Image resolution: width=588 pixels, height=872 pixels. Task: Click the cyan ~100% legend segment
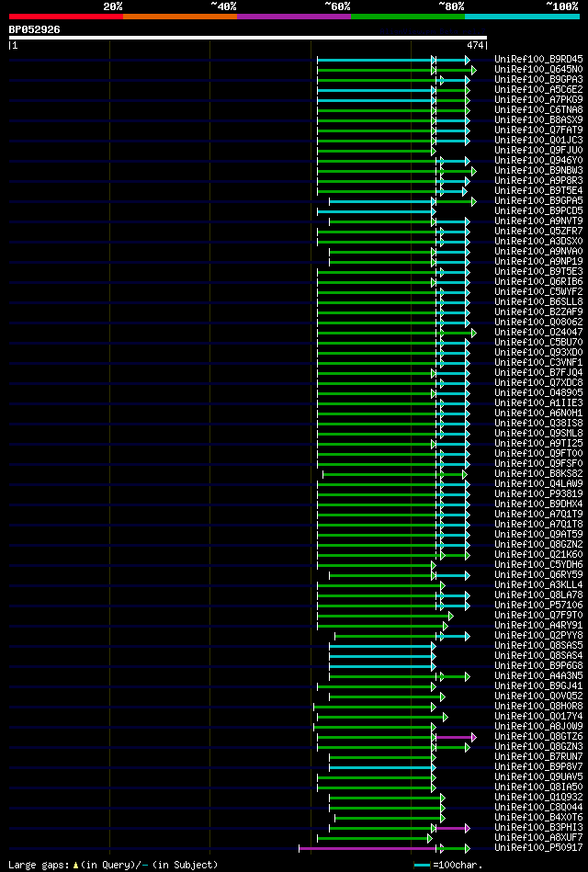(x=523, y=17)
